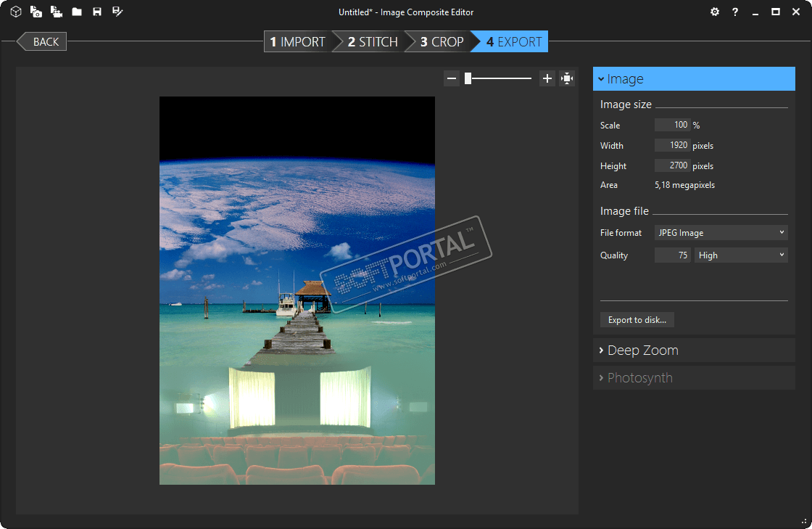Click the zoom slider handle

pos(468,78)
